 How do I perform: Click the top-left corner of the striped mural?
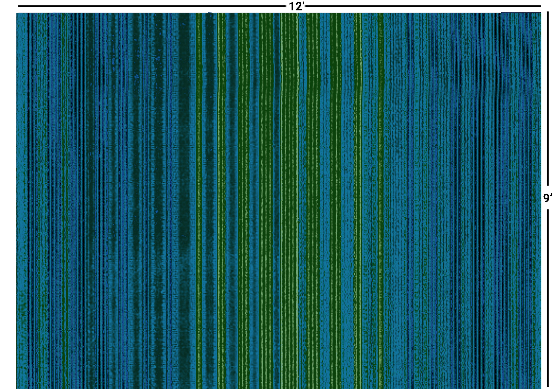tap(17, 13)
